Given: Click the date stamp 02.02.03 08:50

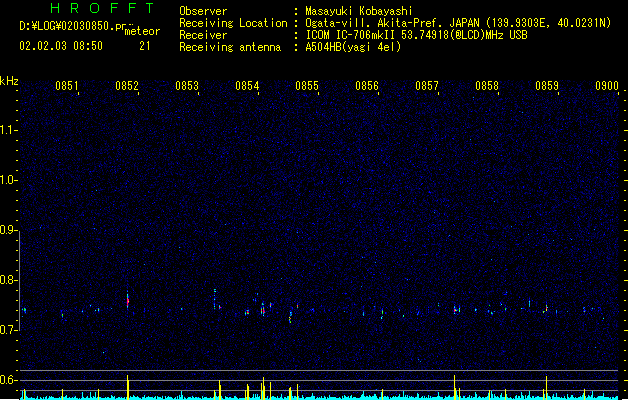Looking at the screenshot, I should tap(61, 46).
